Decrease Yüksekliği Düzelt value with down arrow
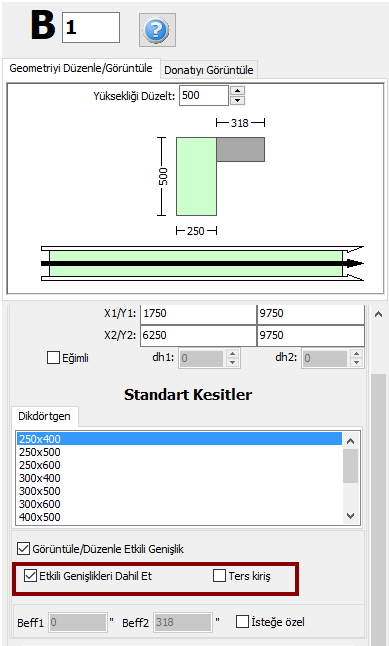 237,101
